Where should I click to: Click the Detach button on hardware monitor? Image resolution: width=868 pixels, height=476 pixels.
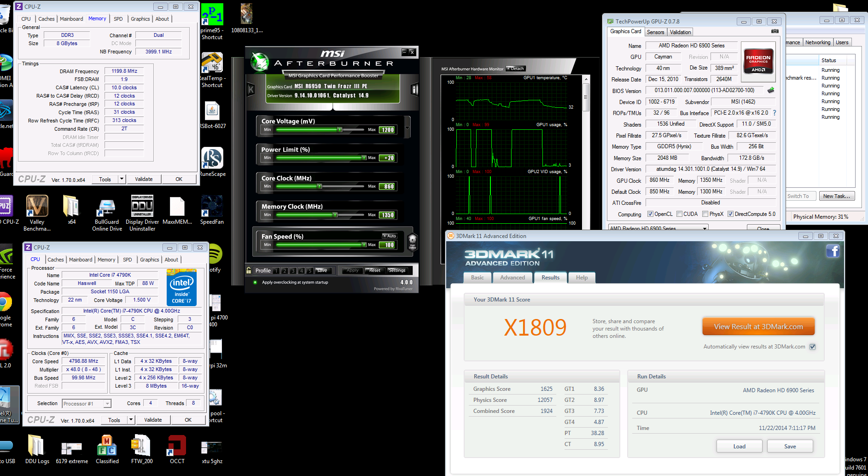(x=516, y=69)
